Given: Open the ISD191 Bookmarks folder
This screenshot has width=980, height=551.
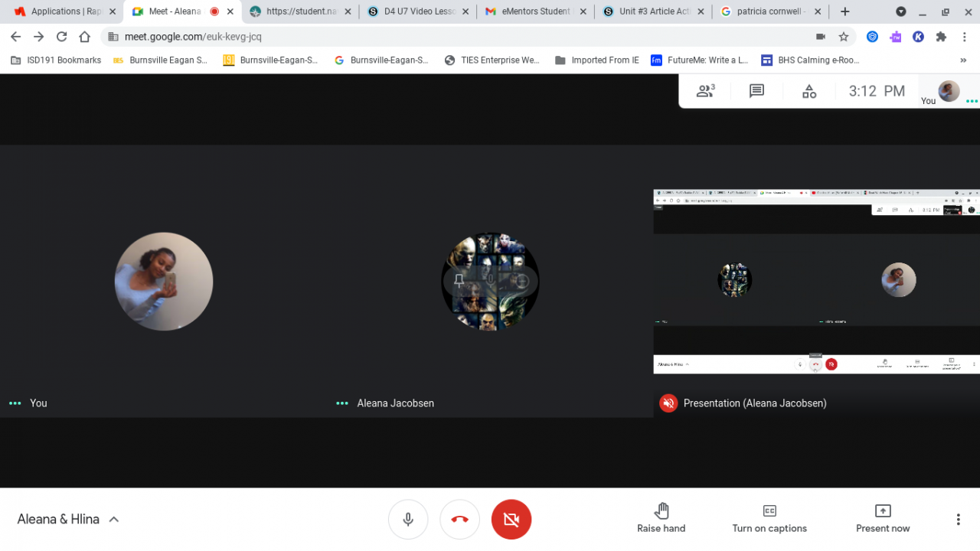Looking at the screenshot, I should (56, 60).
